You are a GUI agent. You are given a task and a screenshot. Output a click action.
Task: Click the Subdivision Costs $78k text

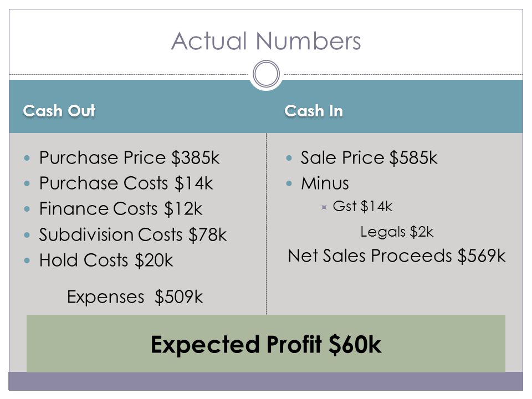tap(132, 235)
